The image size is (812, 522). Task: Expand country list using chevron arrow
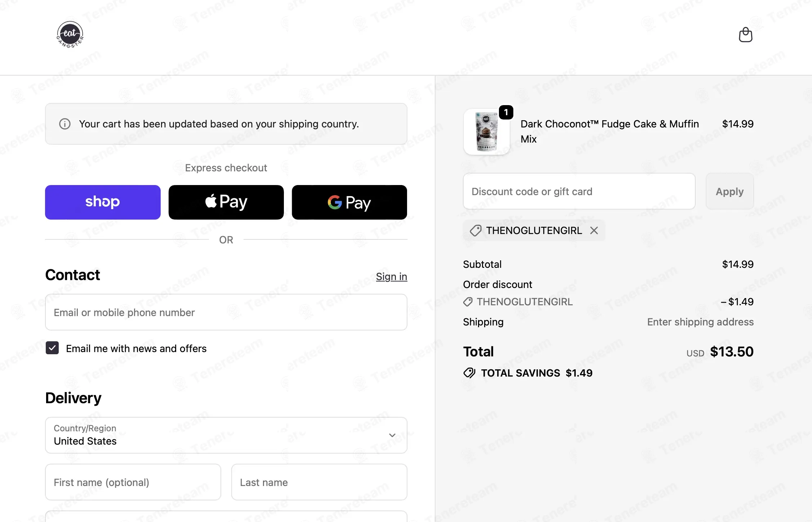tap(392, 435)
